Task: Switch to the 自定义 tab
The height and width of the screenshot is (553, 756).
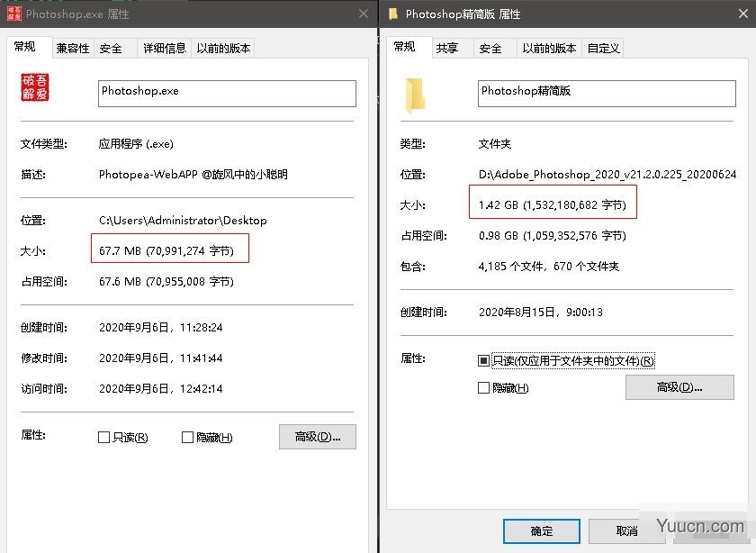Action: pos(603,49)
